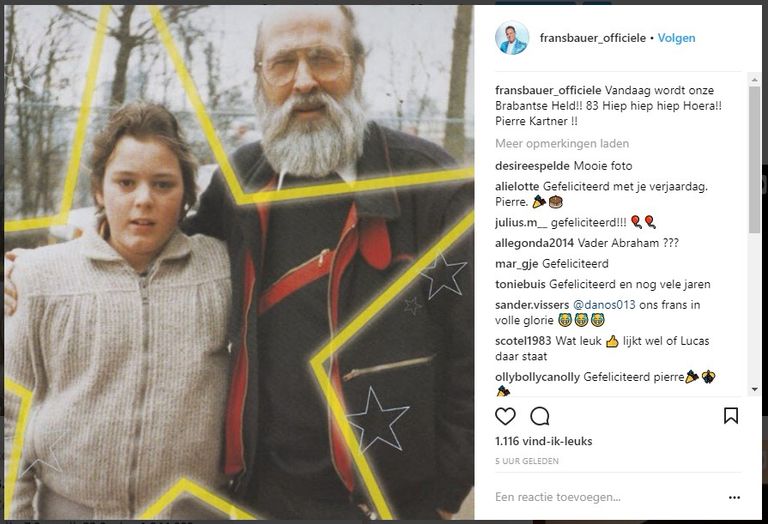View 1.116 vind-ik-leuks likes list
Viewport: 768px width, 524px height.
[544, 441]
